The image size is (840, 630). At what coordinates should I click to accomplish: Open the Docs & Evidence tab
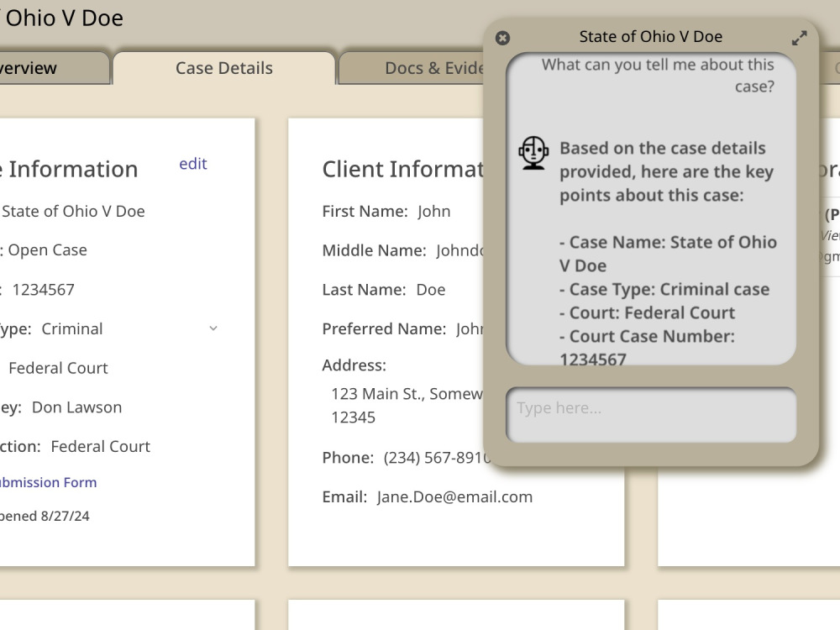tap(411, 68)
